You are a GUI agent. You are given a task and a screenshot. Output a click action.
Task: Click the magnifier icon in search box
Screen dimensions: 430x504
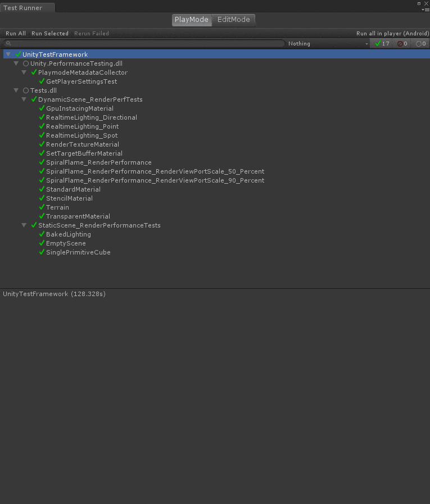tap(8, 43)
